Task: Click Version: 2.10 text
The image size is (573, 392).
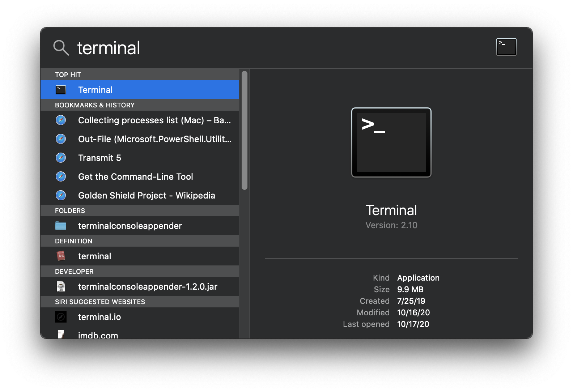Action: point(391,225)
